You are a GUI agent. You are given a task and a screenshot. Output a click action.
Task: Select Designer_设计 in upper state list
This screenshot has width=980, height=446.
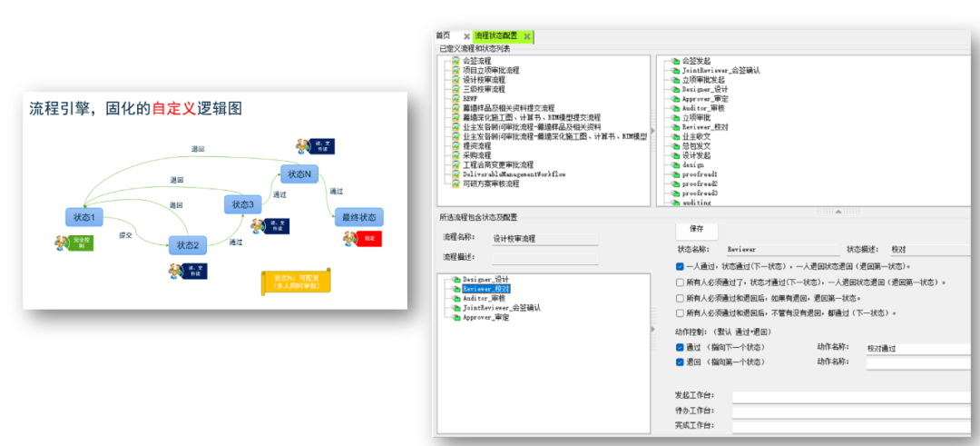pyautogui.click(x=704, y=89)
